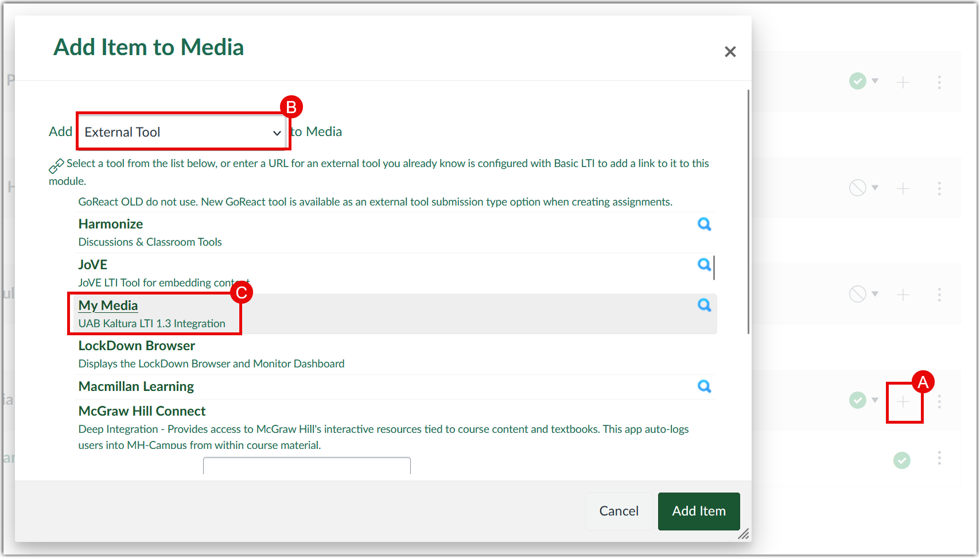This screenshot has width=980, height=558.
Task: Click the magnifier icon for Macmillan Learning
Action: coord(704,386)
